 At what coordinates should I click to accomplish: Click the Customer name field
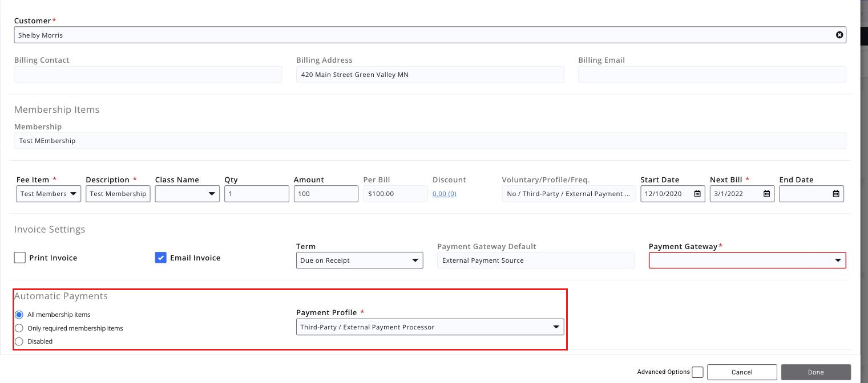pos(430,35)
